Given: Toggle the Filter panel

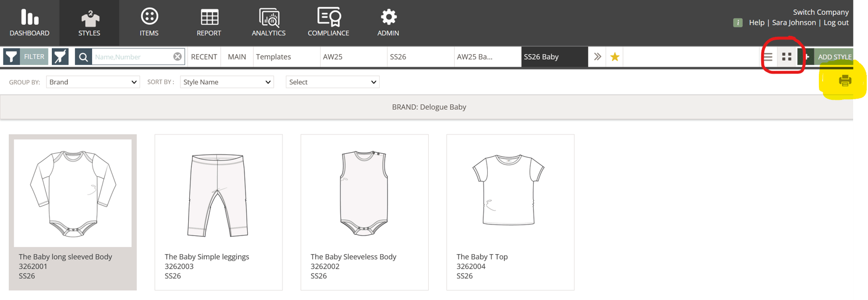Looking at the screenshot, I should pyautogui.click(x=25, y=57).
